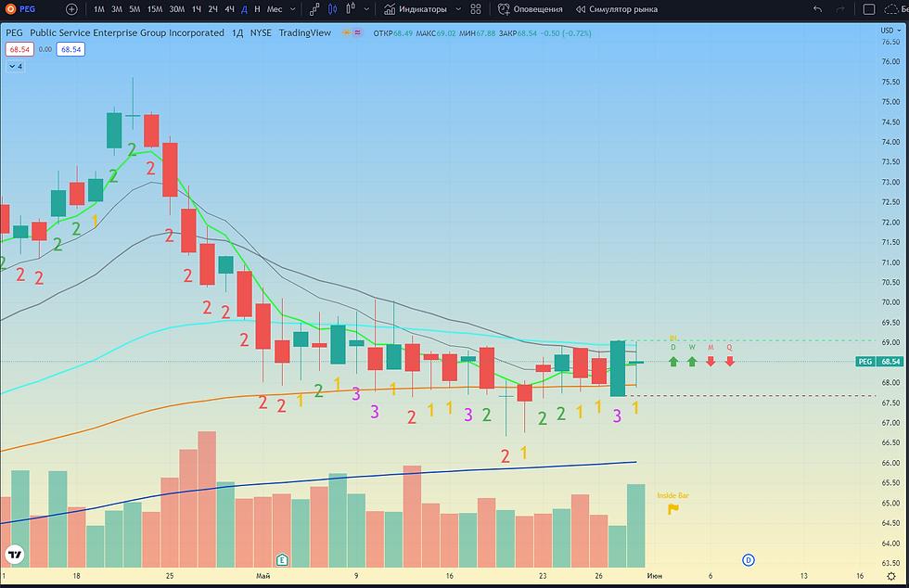Click the Май date axis label
The height and width of the screenshot is (588, 909).
coord(262,576)
